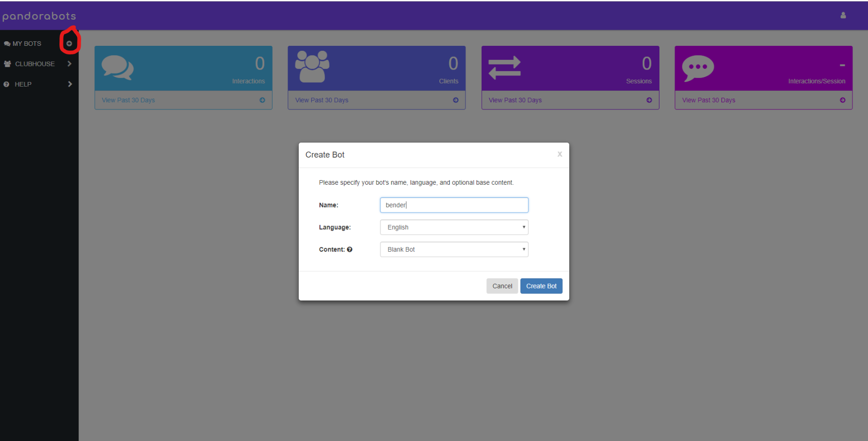868x441 pixels.
Task: Focus the bot Name input field
Action: (x=454, y=205)
